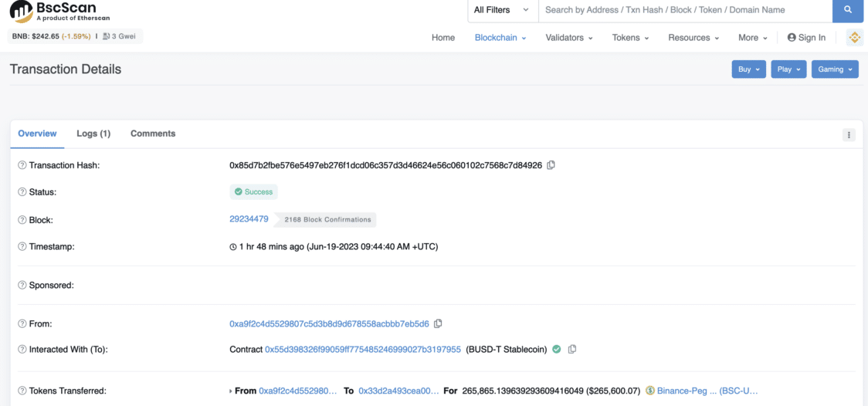Image resolution: width=868 pixels, height=406 pixels.
Task: Click the Transaction Hash help icon
Action: [x=22, y=166]
